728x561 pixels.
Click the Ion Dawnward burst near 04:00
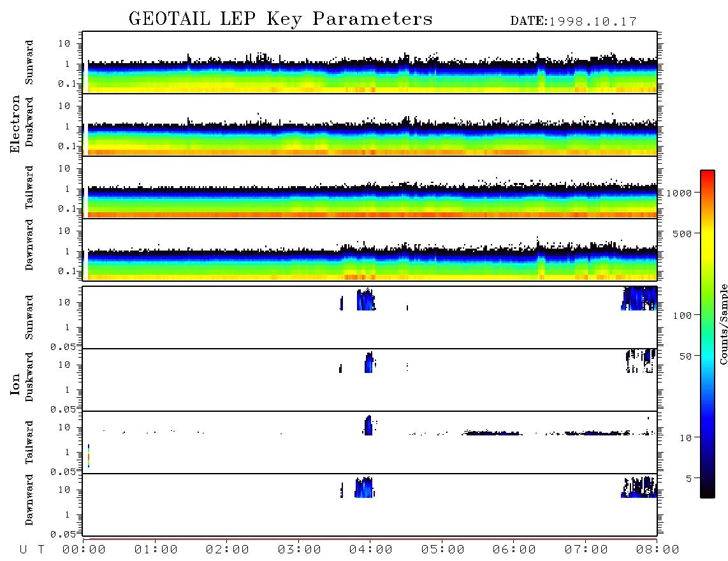[x=364, y=487]
